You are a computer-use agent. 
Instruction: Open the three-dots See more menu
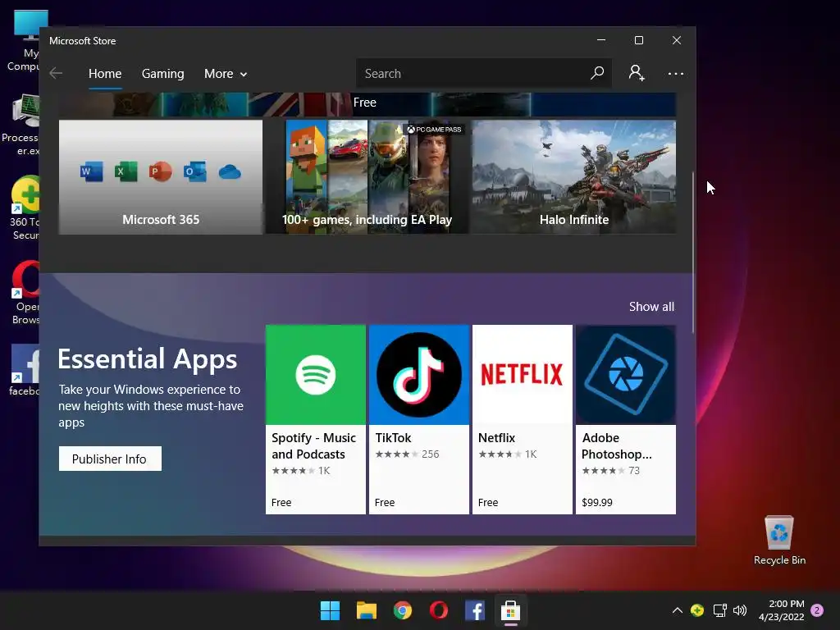[676, 73]
